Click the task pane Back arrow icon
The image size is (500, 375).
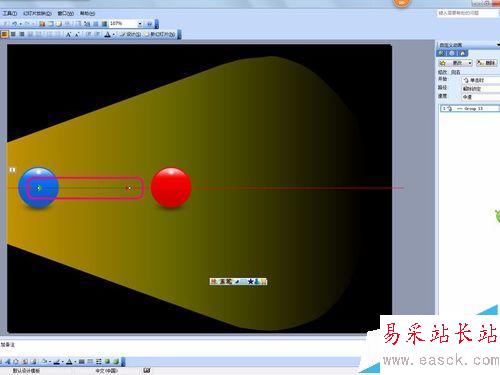441,53
